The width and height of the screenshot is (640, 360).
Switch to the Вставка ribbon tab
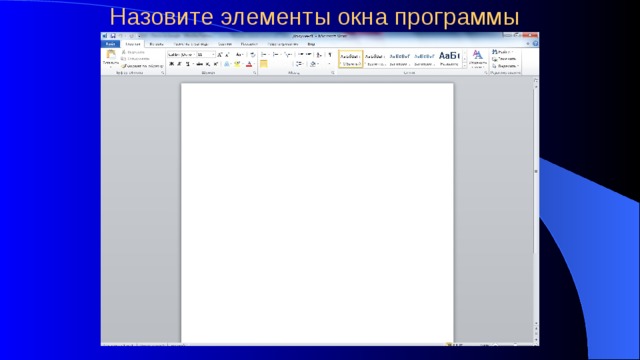coord(156,44)
